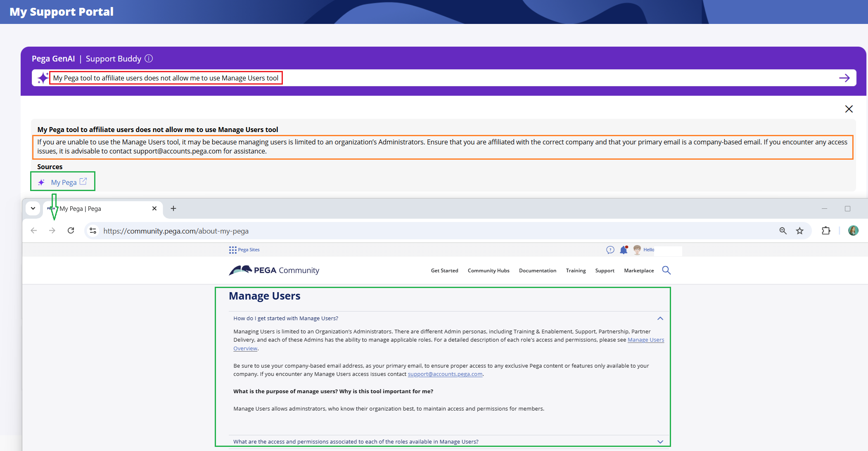Screen dimensions: 868x451
Task: Collapse the 'How do I get started' section
Action: pyautogui.click(x=660, y=319)
